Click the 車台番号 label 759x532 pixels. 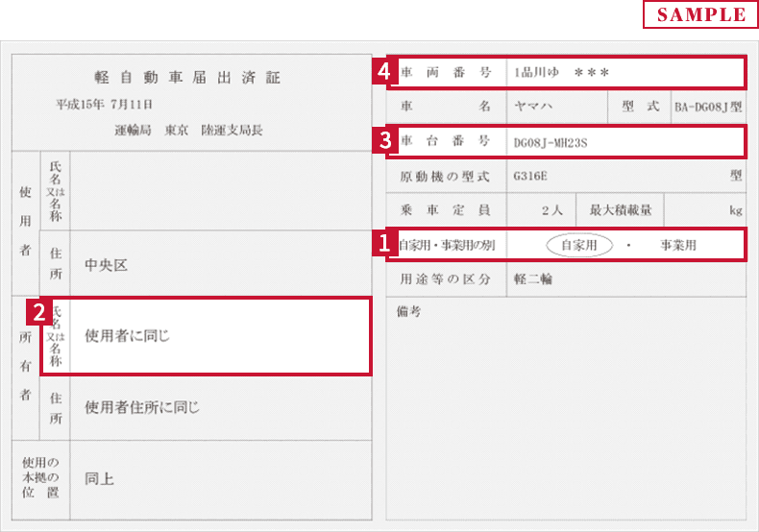pyautogui.click(x=446, y=141)
